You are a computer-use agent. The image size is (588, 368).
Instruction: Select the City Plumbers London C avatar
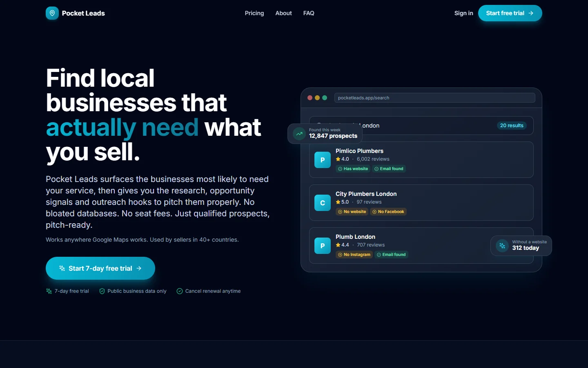[323, 203]
